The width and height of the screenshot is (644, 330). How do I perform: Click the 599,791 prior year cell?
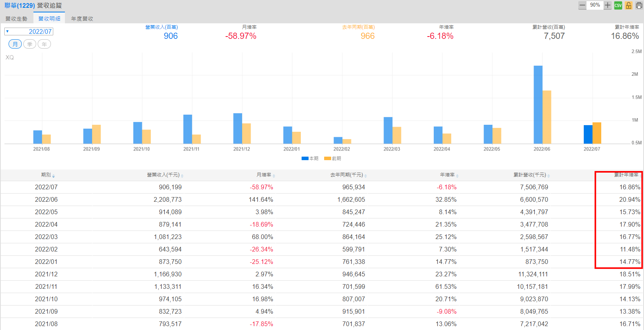click(354, 250)
